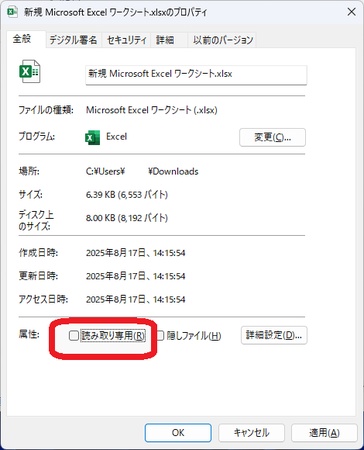Click the 場所 label
364x450 pixels.
click(29, 172)
